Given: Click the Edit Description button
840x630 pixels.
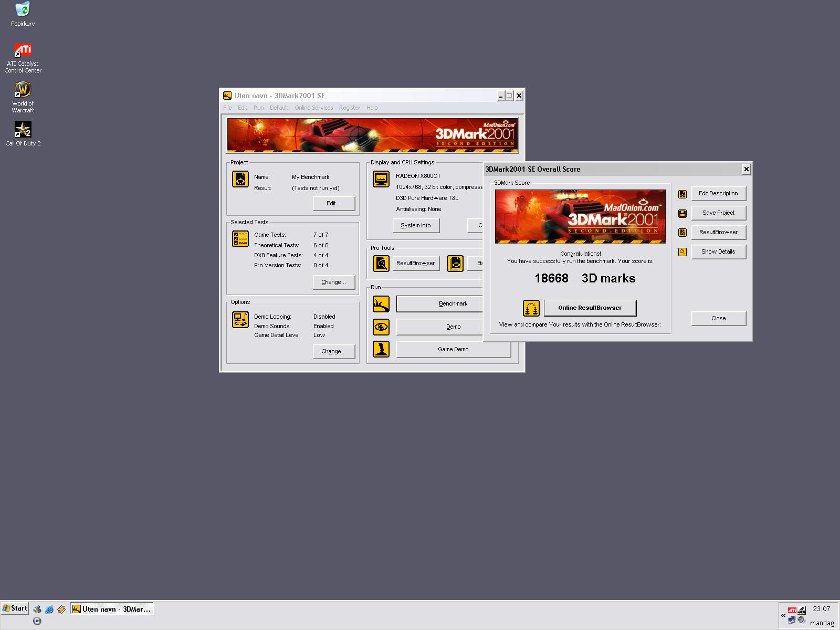Looking at the screenshot, I should pyautogui.click(x=719, y=194).
